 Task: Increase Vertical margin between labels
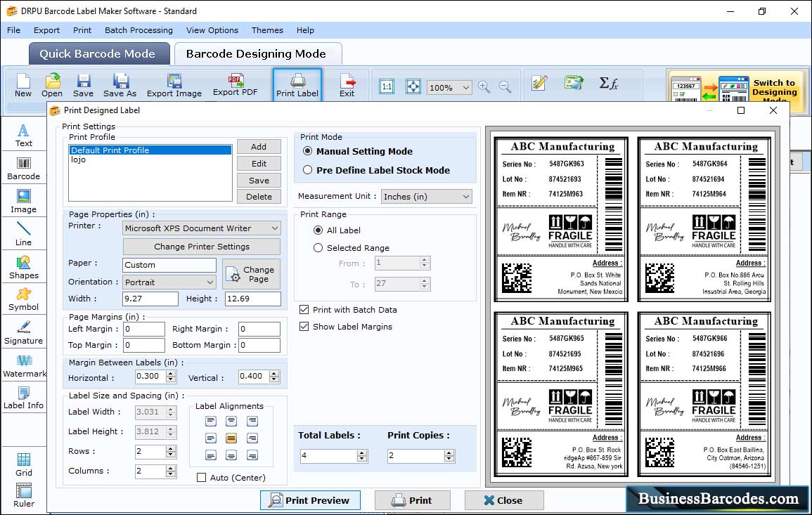coord(274,373)
